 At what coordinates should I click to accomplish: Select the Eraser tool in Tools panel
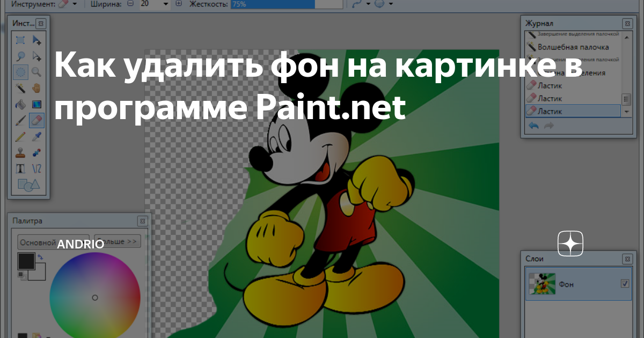click(36, 120)
